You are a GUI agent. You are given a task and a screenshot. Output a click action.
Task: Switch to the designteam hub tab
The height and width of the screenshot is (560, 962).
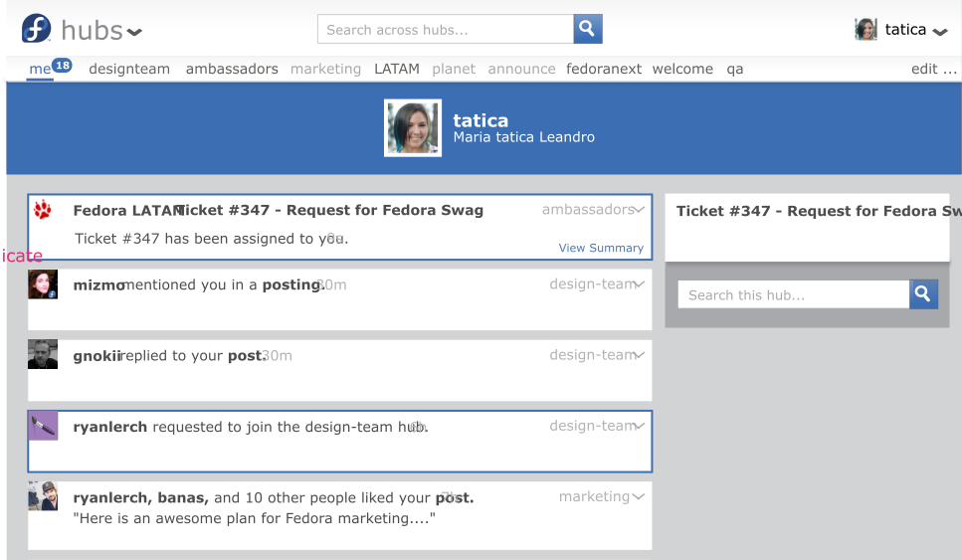(129, 69)
